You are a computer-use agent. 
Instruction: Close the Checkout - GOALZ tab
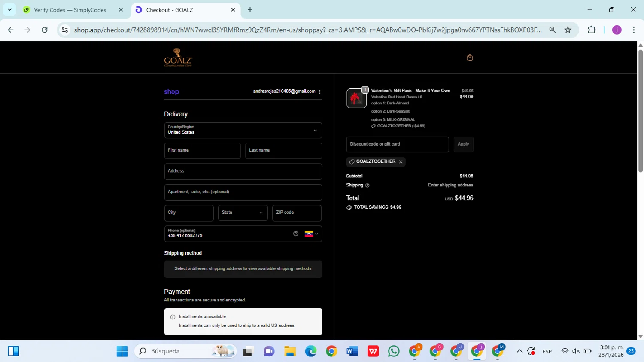pos(233,10)
